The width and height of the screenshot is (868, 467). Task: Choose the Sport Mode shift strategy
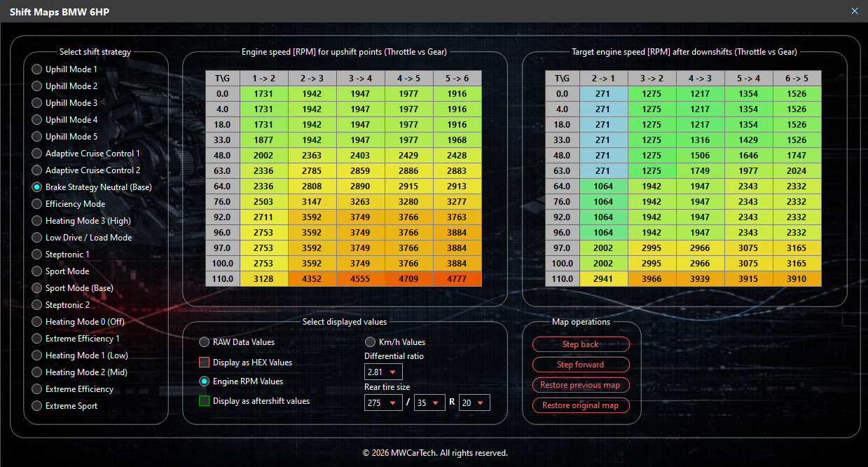36,271
